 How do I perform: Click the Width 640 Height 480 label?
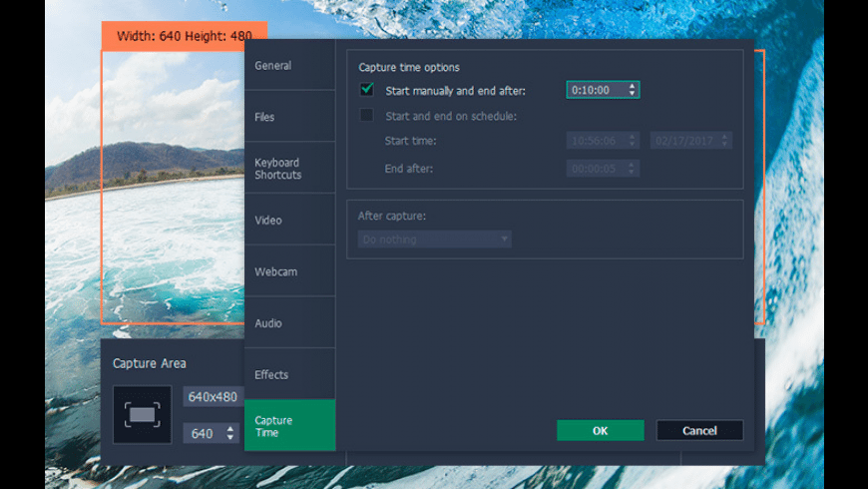tap(185, 37)
